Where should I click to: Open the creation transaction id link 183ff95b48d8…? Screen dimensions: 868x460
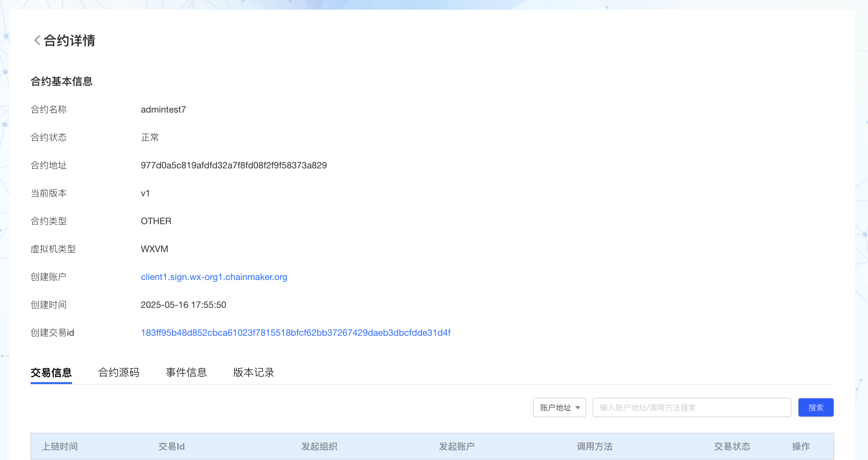[295, 333]
